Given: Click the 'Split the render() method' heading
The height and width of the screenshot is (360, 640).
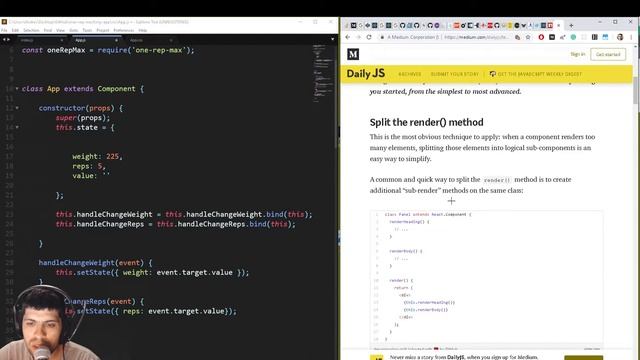Looking at the screenshot, I should pos(426,122).
